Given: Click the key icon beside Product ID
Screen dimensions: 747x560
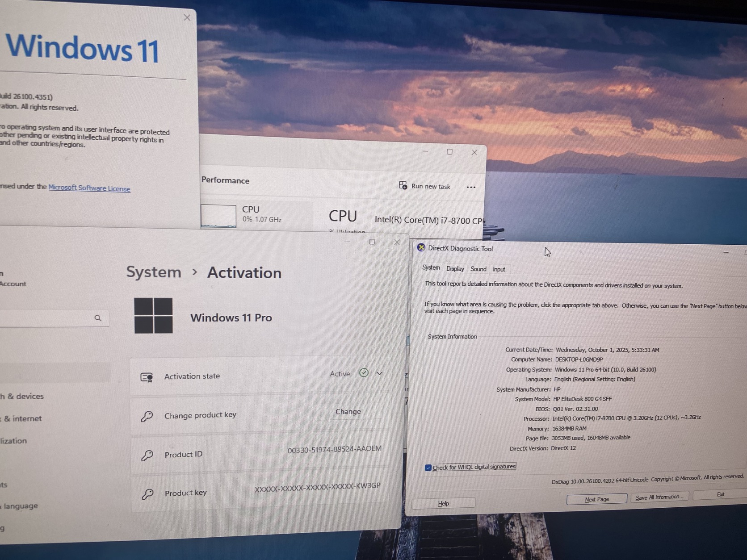Looking at the screenshot, I should click(147, 455).
